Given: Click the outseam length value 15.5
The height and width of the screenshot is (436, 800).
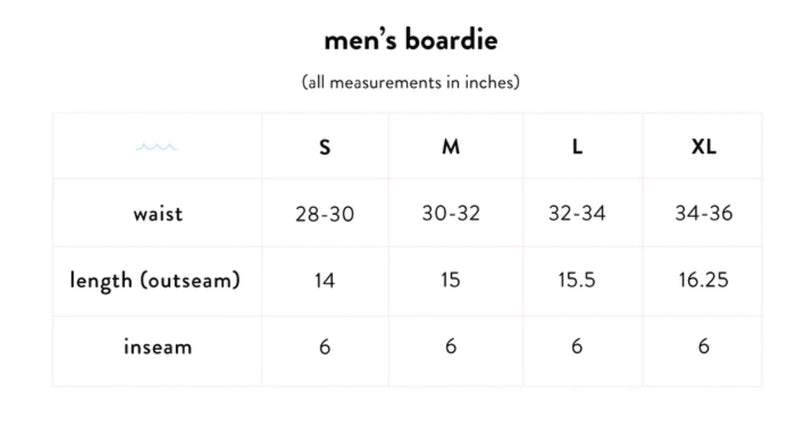Looking at the screenshot, I should coord(577,281).
